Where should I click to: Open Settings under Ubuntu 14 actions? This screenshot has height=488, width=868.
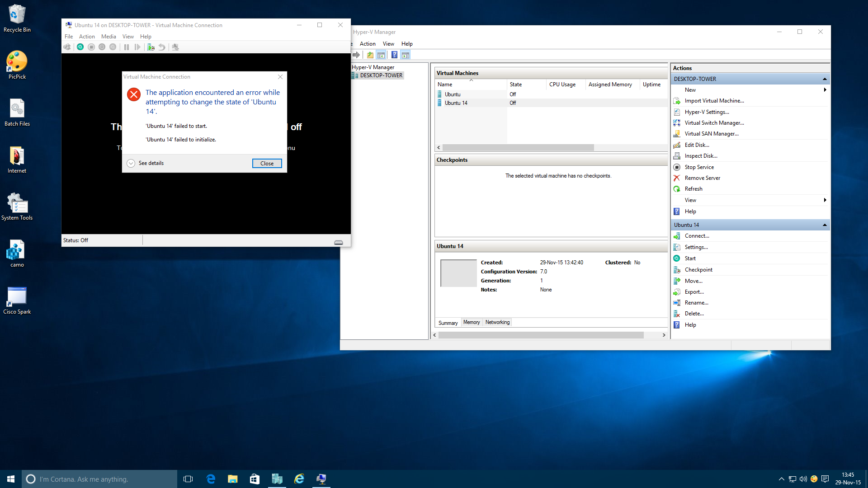[x=696, y=247]
